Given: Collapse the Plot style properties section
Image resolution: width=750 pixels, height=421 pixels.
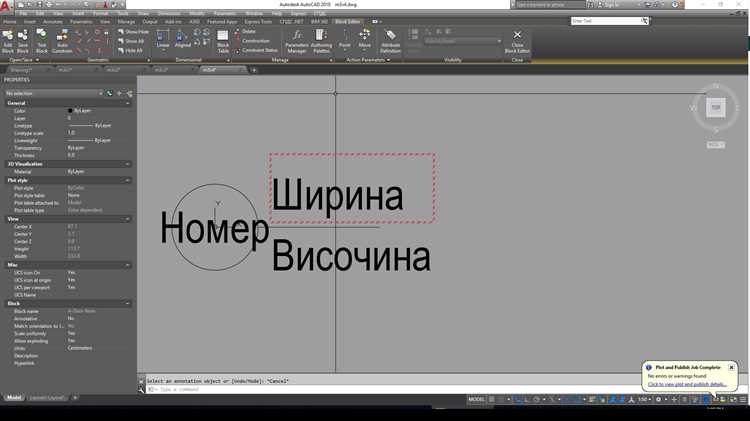Looking at the screenshot, I should [x=128, y=180].
